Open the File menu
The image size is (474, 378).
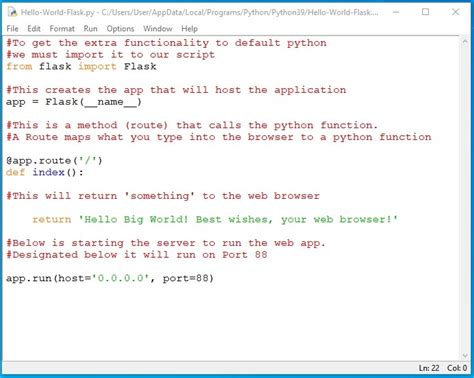12,29
